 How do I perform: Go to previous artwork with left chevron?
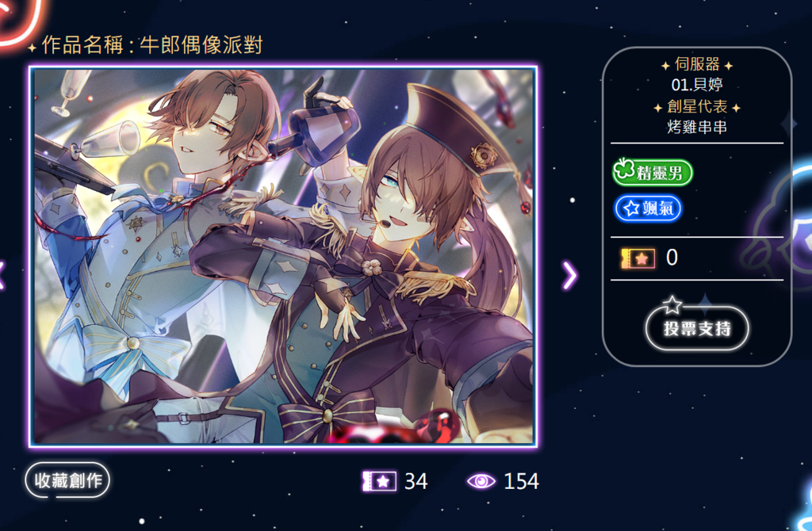[2, 275]
